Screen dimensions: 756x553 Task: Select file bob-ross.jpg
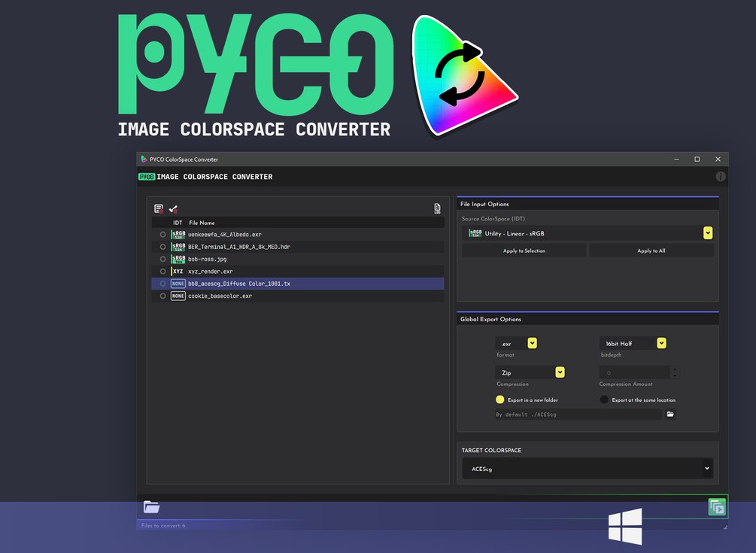click(x=208, y=259)
